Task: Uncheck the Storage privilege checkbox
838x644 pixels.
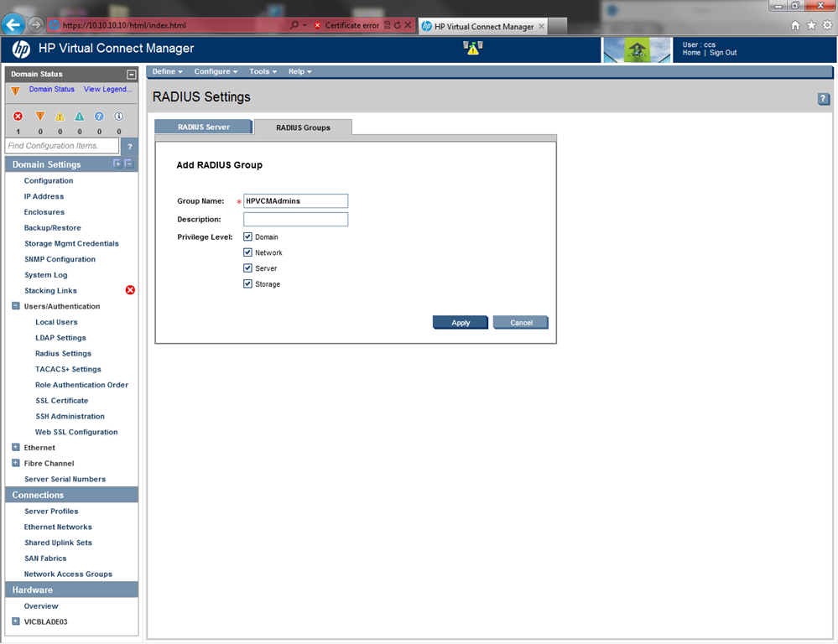Action: coord(247,283)
